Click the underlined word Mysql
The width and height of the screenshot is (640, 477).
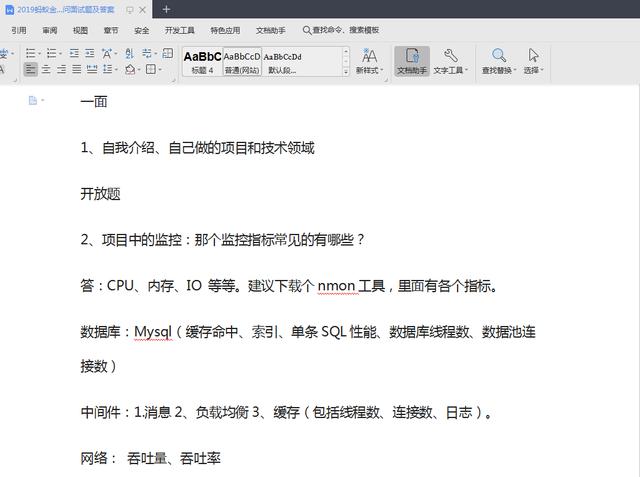pos(153,332)
